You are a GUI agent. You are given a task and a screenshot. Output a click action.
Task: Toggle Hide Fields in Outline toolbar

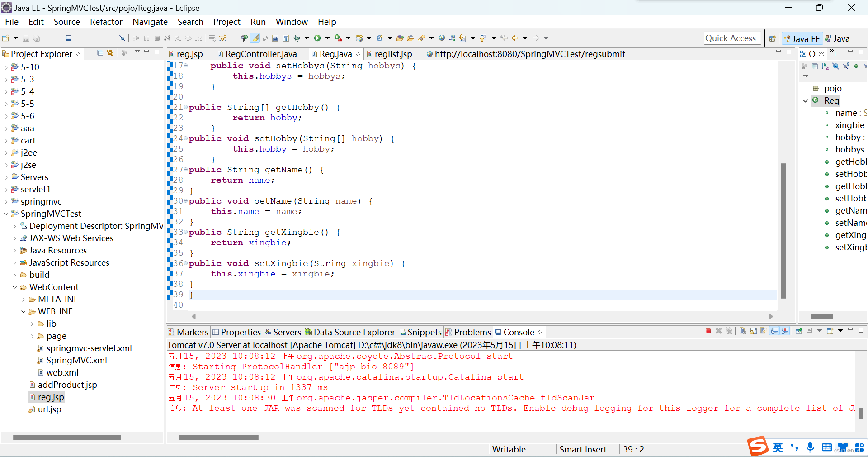[x=835, y=66]
